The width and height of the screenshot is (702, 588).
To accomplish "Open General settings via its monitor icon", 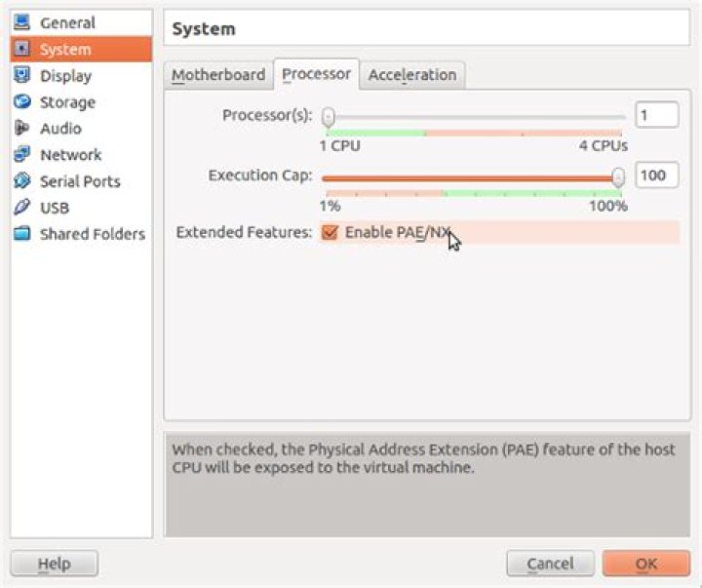I will click(21, 22).
